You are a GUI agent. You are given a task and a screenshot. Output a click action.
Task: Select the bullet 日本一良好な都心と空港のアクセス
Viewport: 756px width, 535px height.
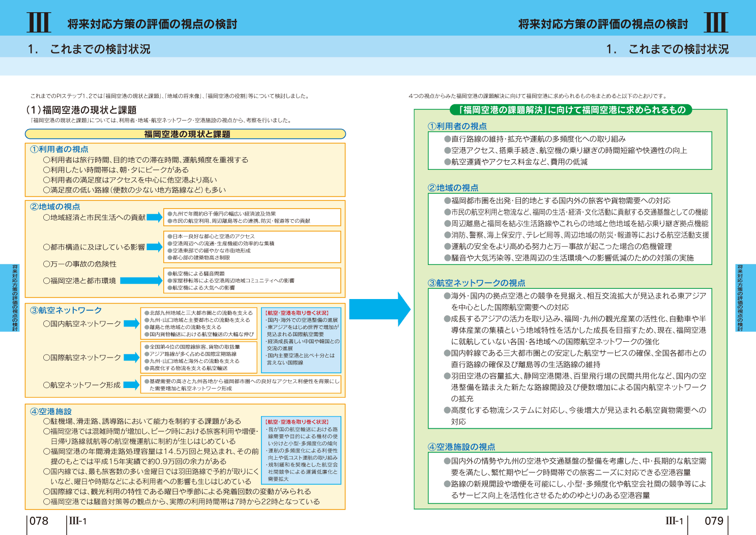pyautogui.click(x=211, y=236)
